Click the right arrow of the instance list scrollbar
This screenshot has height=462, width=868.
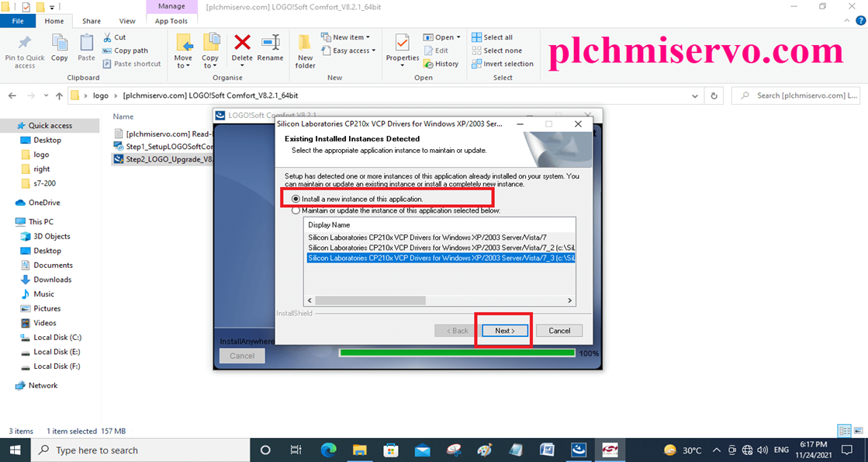coord(569,300)
